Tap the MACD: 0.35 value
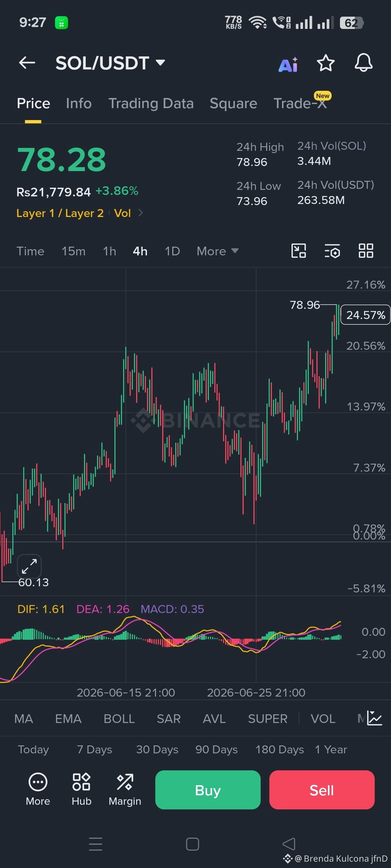The image size is (391, 868). [x=172, y=609]
